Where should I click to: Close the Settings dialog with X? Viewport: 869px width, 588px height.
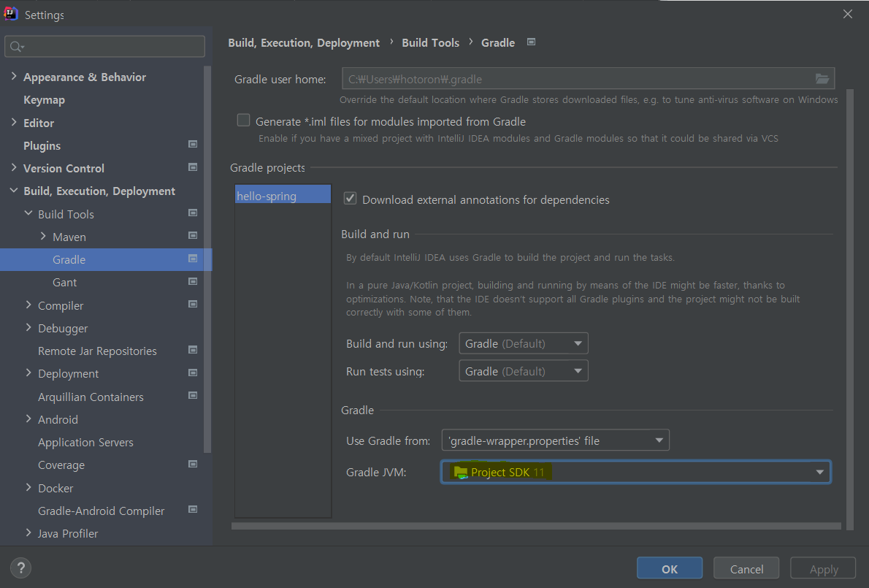(x=847, y=15)
